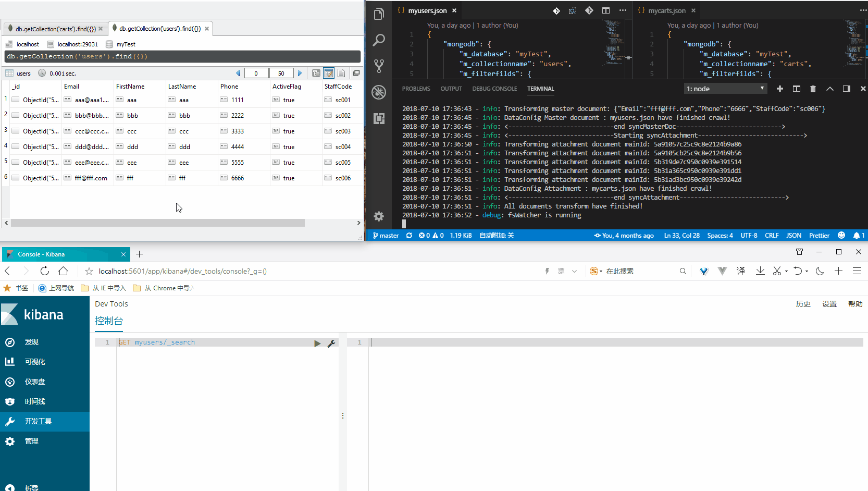Open Kibana console Help (帮助) link
868x491 pixels.
pos(855,304)
